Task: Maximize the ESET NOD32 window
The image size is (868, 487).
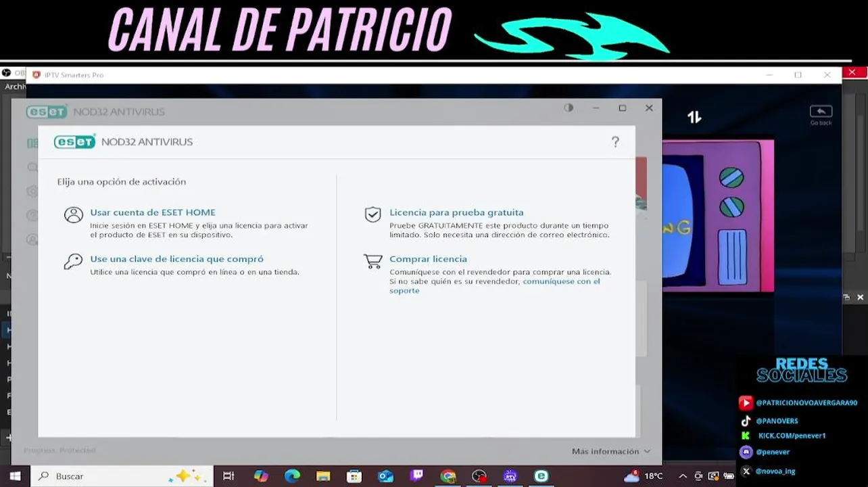Action: (623, 108)
